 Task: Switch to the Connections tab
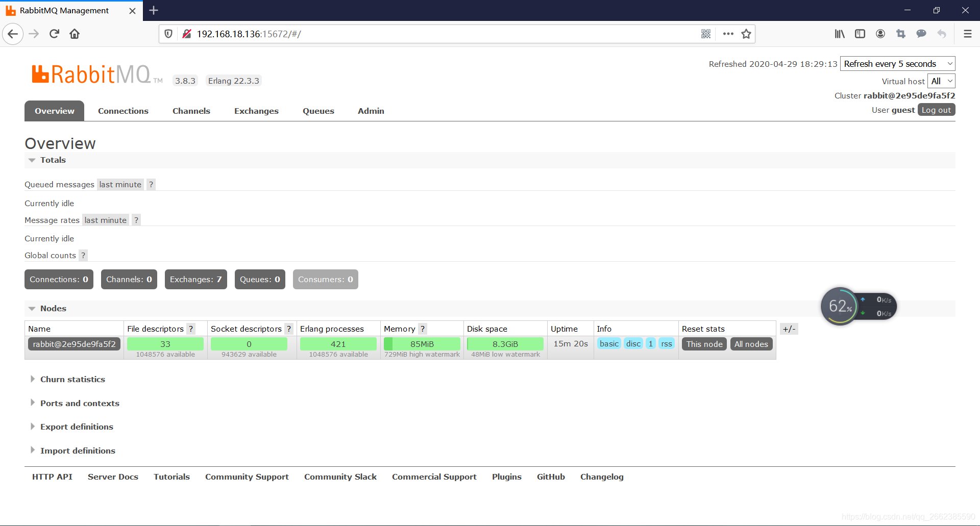[123, 111]
